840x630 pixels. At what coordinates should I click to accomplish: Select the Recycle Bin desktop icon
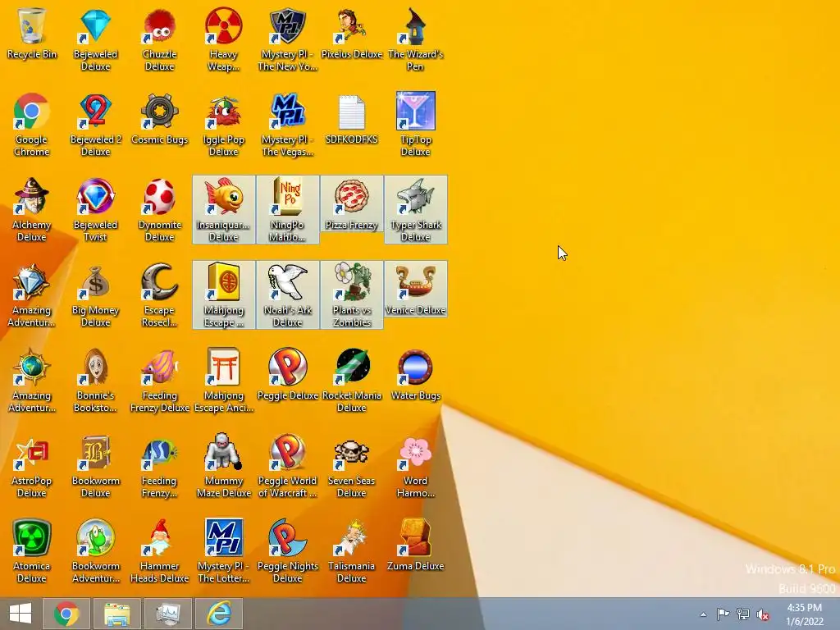coord(32,33)
